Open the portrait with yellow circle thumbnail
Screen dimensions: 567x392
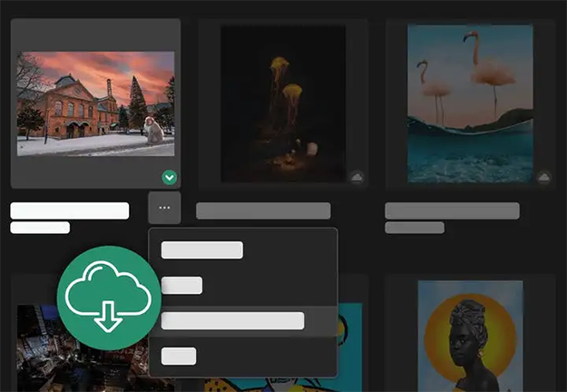tap(470, 336)
